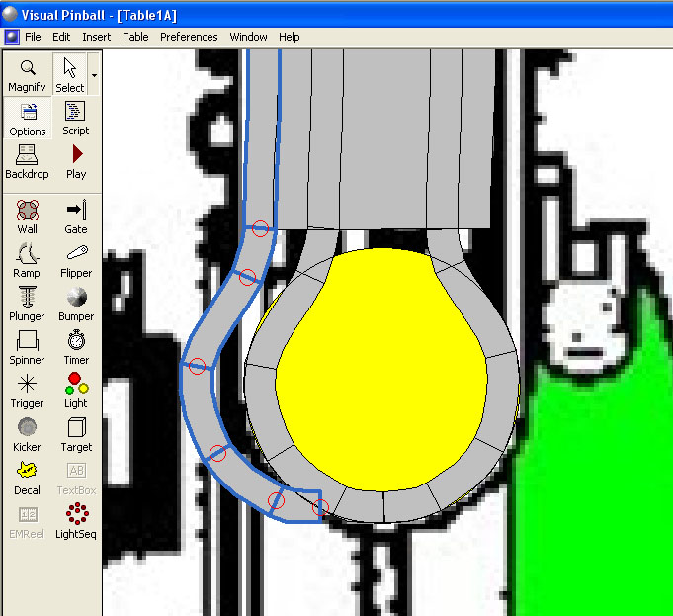
Task: Pick the Timer tool
Action: [76, 347]
